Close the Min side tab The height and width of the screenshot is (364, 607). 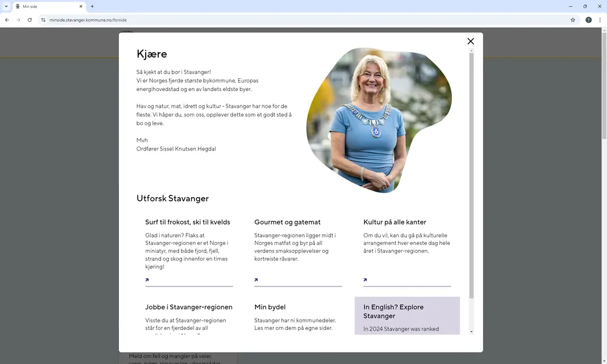pos(81,7)
